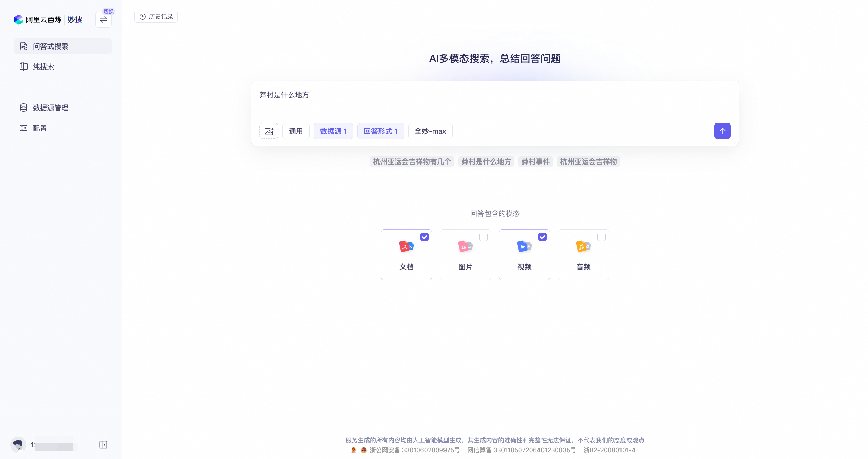
Task: Open the 数据源 1 dropdown
Action: [x=333, y=131]
